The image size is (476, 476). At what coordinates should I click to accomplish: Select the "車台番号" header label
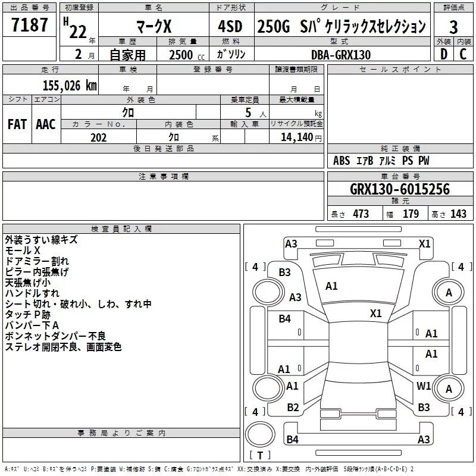(400, 176)
